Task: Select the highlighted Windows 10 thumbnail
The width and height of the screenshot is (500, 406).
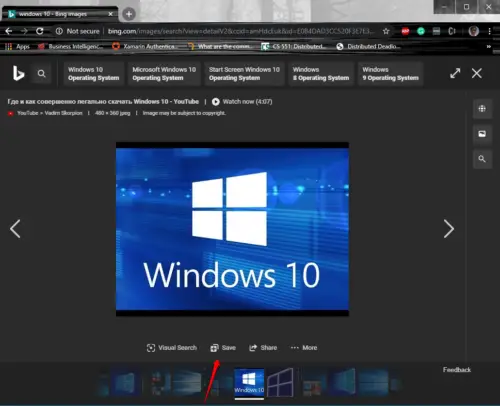Action: click(x=249, y=383)
